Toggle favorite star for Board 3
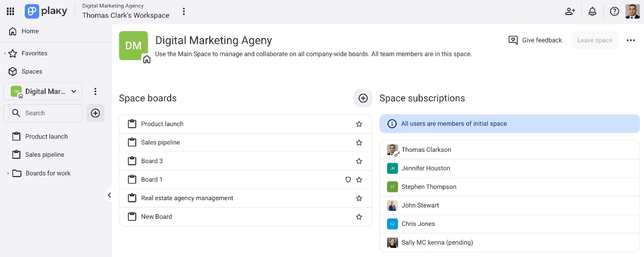This screenshot has height=257, width=644. click(x=359, y=161)
